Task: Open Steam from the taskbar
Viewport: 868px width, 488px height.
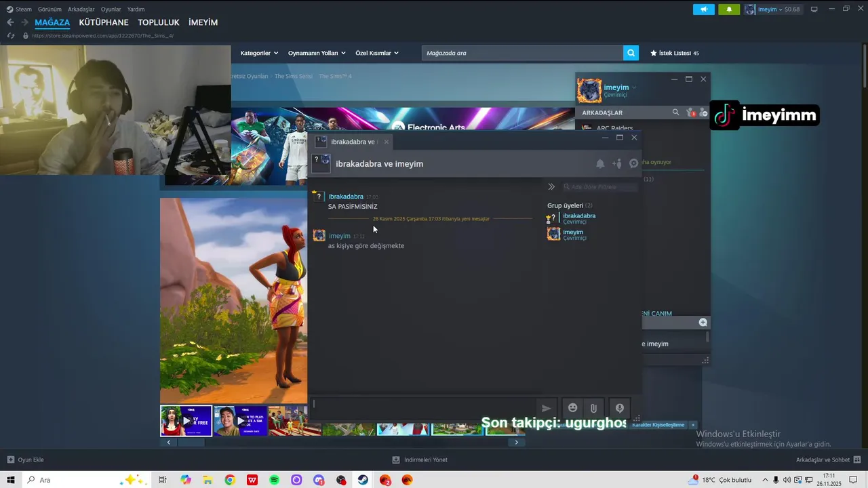Action: [x=363, y=480]
